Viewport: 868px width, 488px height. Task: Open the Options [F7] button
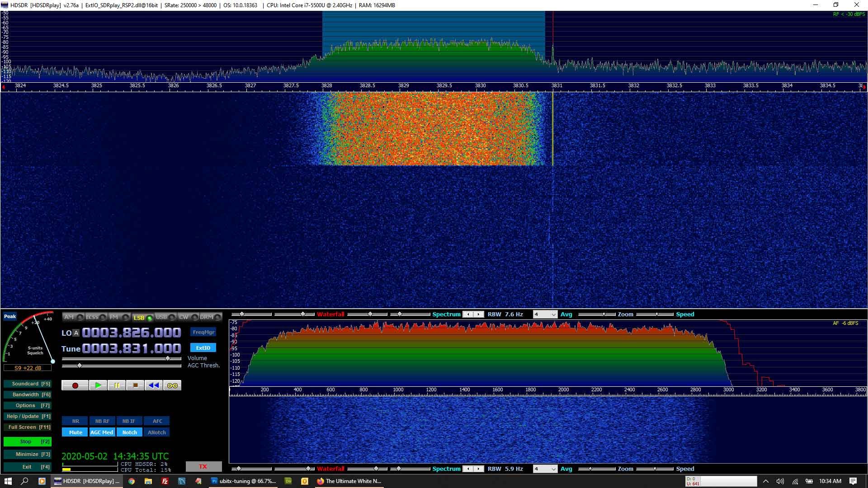pos(27,406)
